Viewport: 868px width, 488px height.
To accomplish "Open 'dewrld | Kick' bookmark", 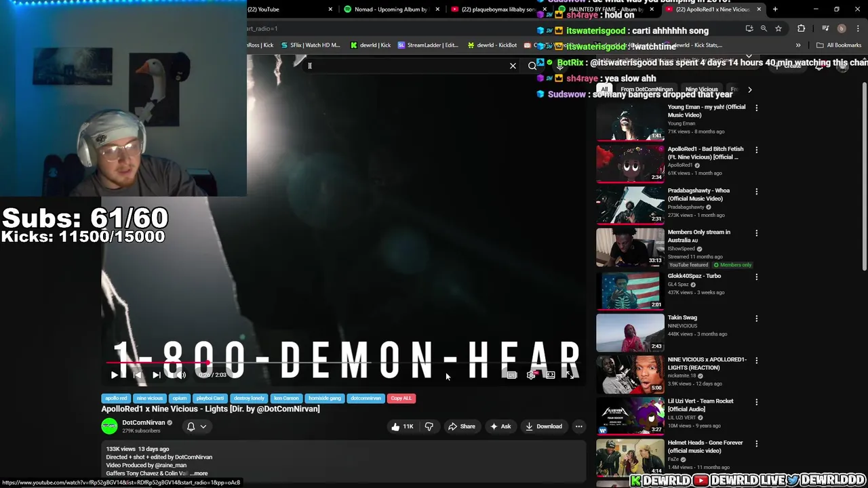I will pos(370,45).
